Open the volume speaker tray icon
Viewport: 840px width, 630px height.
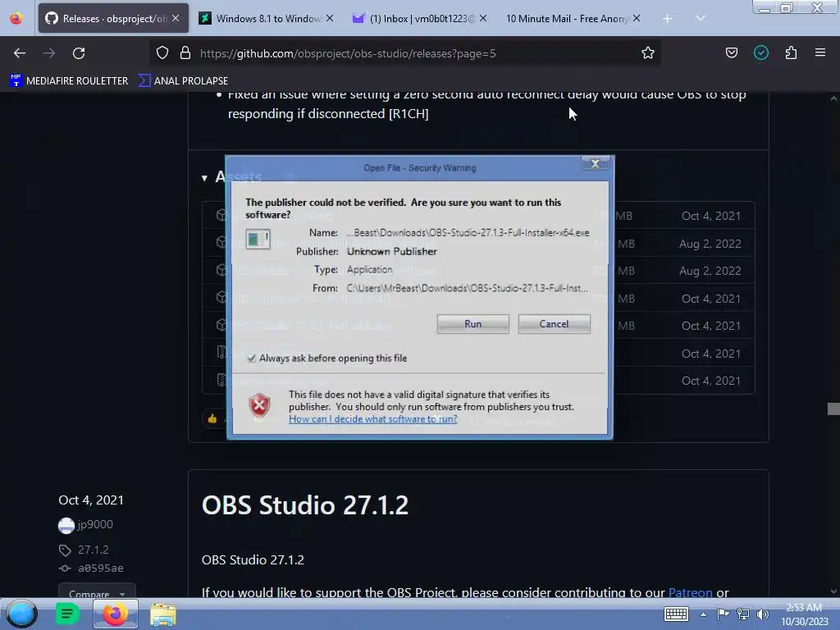(x=762, y=614)
